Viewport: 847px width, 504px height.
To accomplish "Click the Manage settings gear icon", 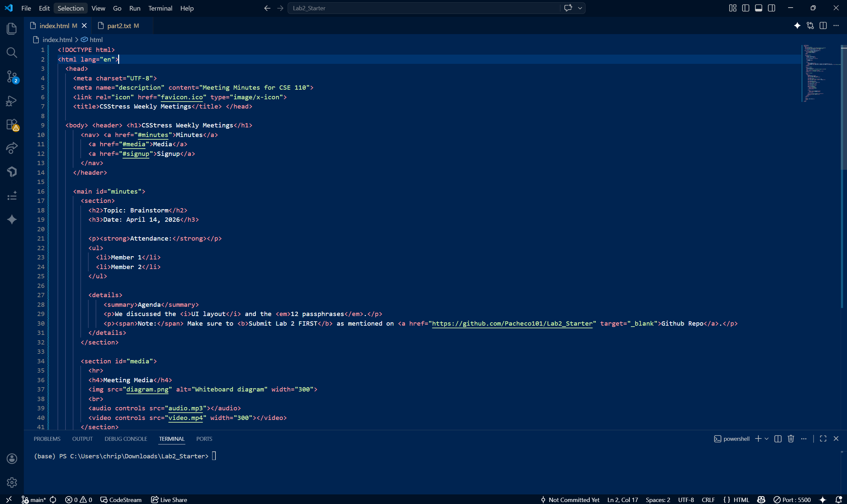I will tap(12, 482).
